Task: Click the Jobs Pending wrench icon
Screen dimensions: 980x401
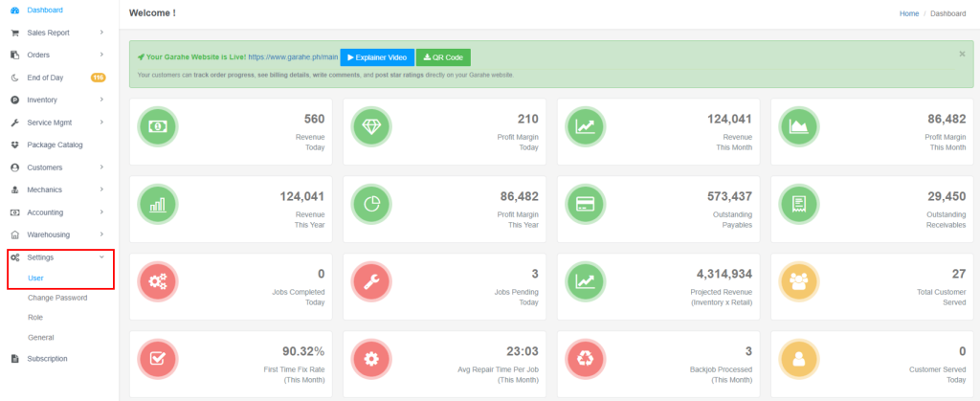Action: click(x=371, y=281)
